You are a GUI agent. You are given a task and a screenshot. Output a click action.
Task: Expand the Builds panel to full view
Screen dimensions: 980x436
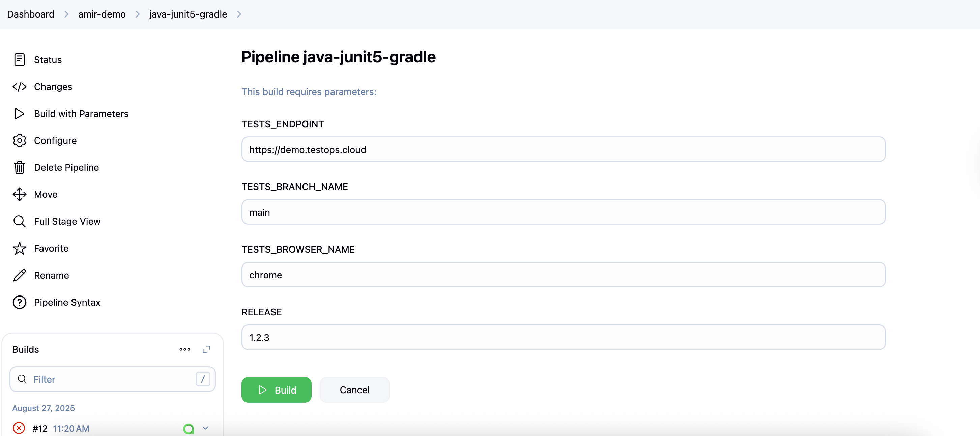pyautogui.click(x=206, y=349)
